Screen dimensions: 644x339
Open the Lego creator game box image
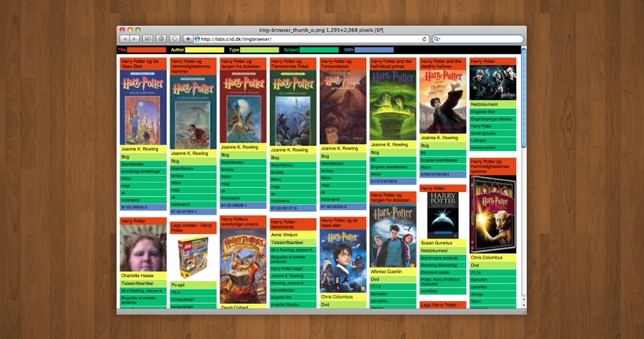(193, 258)
